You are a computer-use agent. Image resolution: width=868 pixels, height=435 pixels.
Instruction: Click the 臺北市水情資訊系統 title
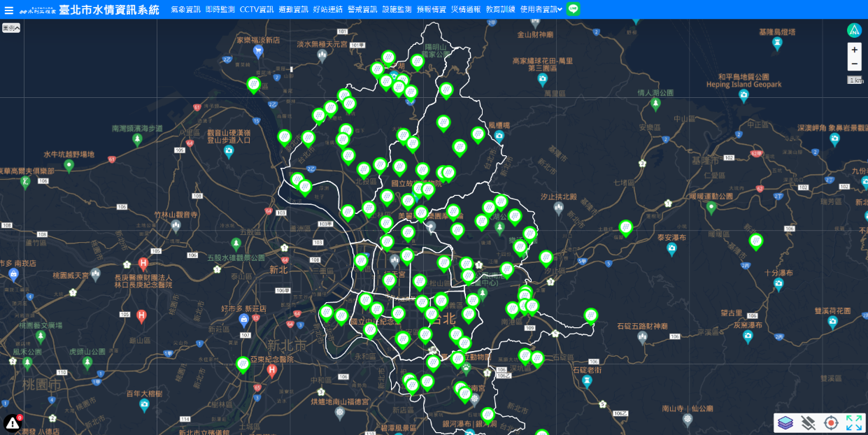(108, 10)
